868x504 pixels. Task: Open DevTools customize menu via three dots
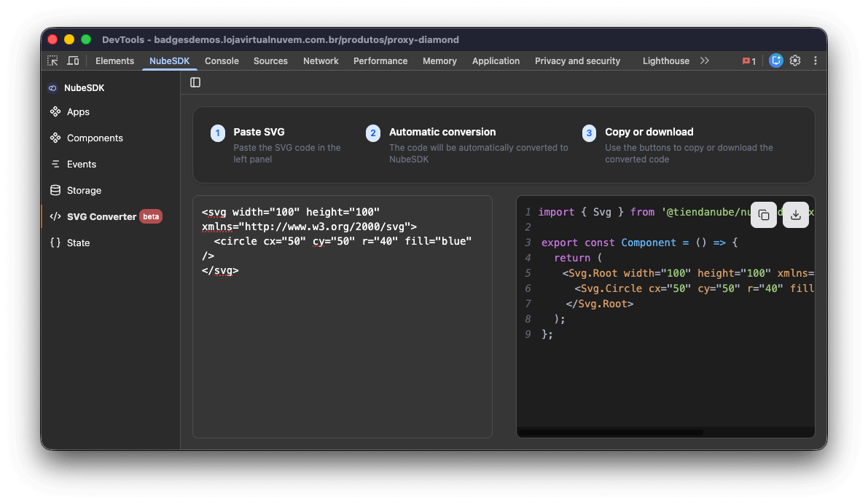[x=816, y=60]
